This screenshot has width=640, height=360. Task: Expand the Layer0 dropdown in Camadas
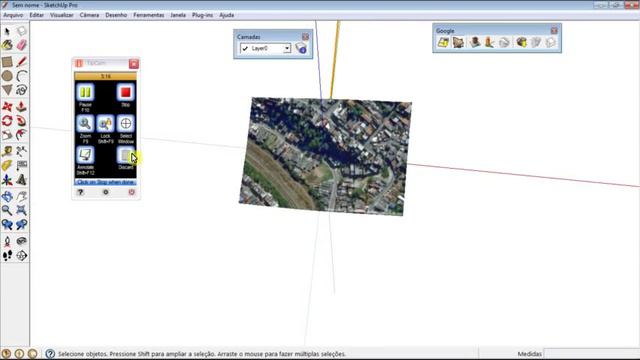[287, 49]
